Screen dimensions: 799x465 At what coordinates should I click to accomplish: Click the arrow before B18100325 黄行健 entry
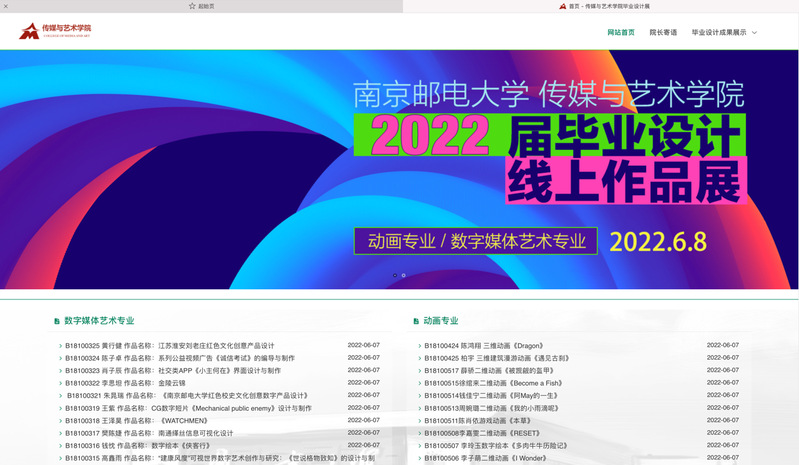[60, 345]
